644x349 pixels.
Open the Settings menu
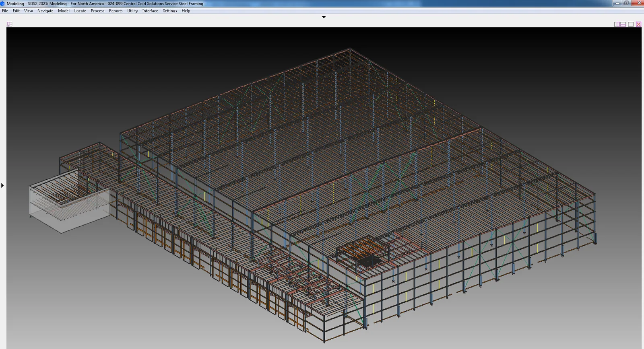[x=170, y=11]
